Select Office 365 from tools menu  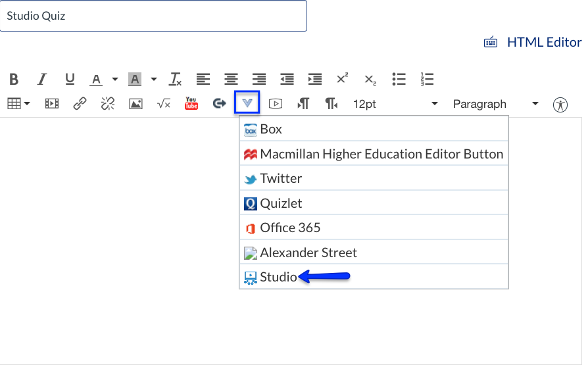point(374,228)
